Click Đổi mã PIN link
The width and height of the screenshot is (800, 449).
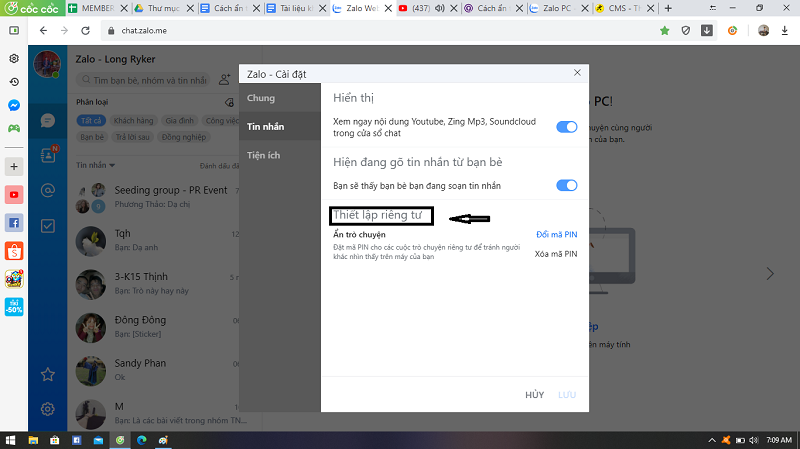[557, 234]
